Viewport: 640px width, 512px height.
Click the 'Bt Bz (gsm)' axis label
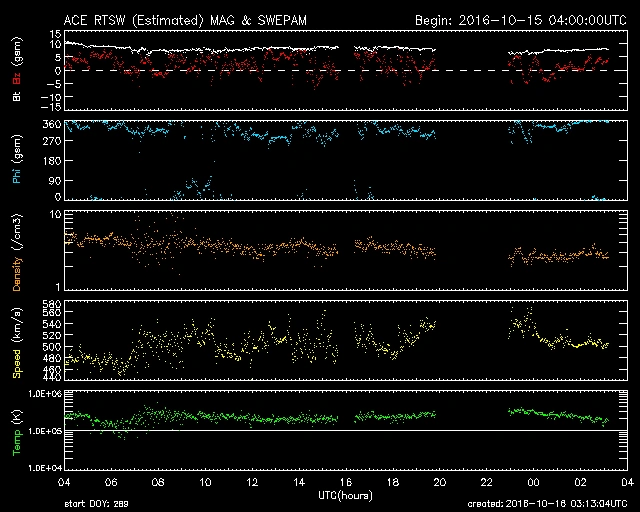(17, 69)
